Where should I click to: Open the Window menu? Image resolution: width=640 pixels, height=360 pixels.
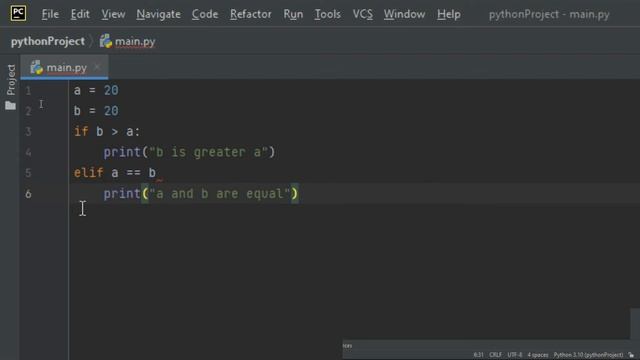point(404,14)
